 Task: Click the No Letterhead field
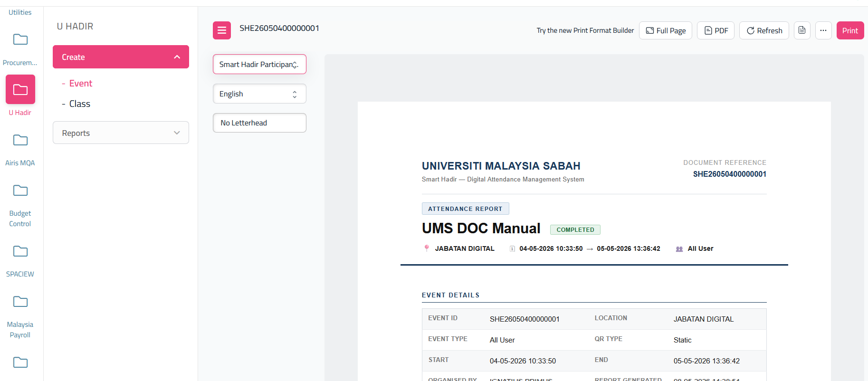tap(259, 123)
